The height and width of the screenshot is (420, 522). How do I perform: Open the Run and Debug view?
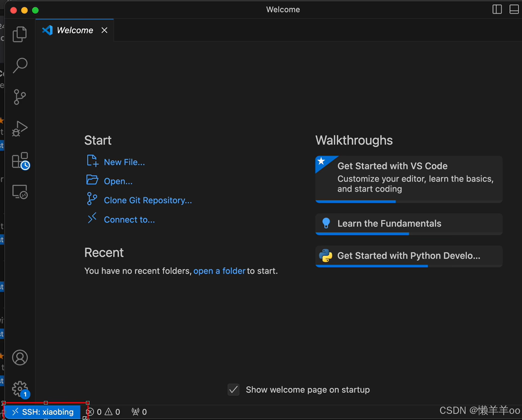(20, 128)
